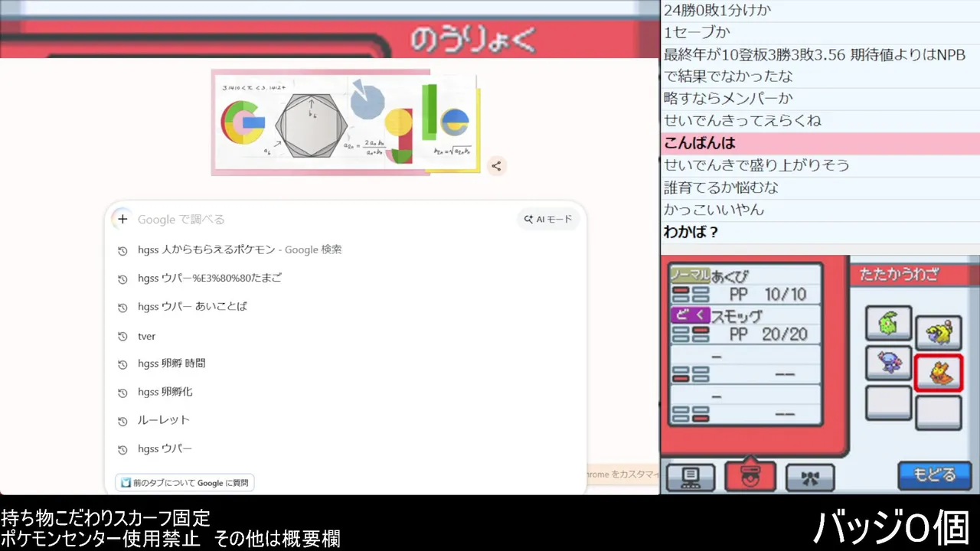Click the のうりょく heading in game
The height and width of the screenshot is (551, 980).
coord(473,40)
